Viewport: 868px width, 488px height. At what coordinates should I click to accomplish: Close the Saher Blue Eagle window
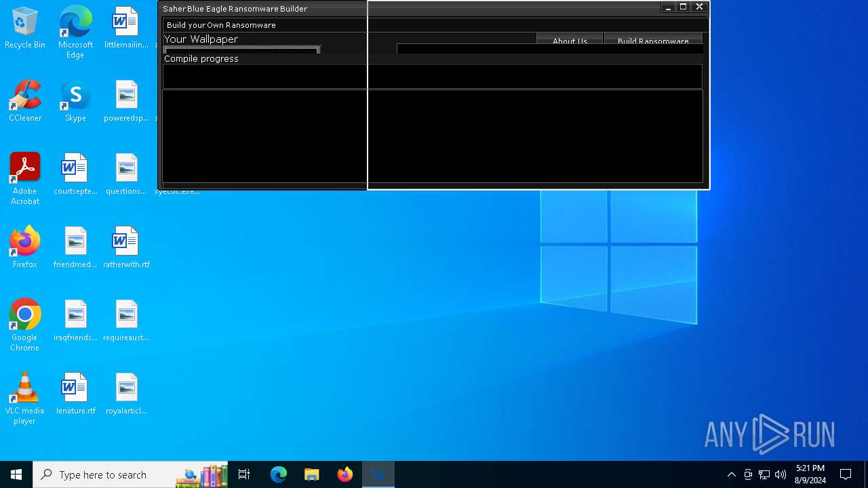pos(700,7)
